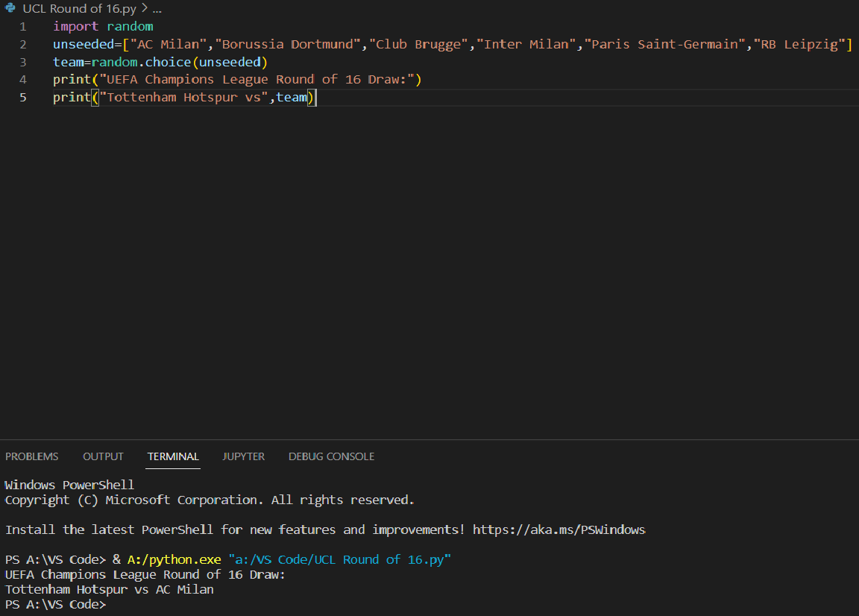
Task: Click the "UEFA Champions League Round of 16 Draw:" string in the editor
Action: 257,80
